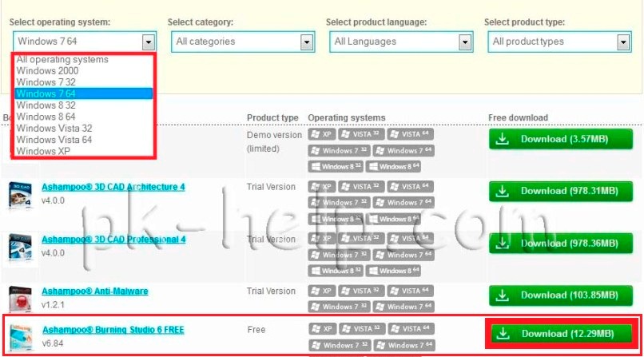Click v1.2.1 version text
The image size is (644, 357).
(x=53, y=305)
